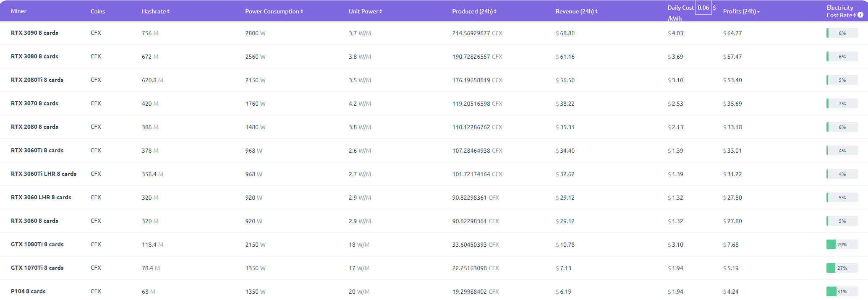The height and width of the screenshot is (300, 868).
Task: Click the 7% cost rate bar for RTX 3070
Action: pyautogui.click(x=842, y=103)
